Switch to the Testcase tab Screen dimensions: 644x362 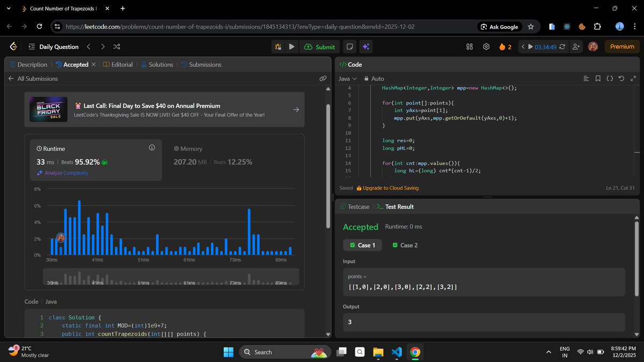[355, 206]
